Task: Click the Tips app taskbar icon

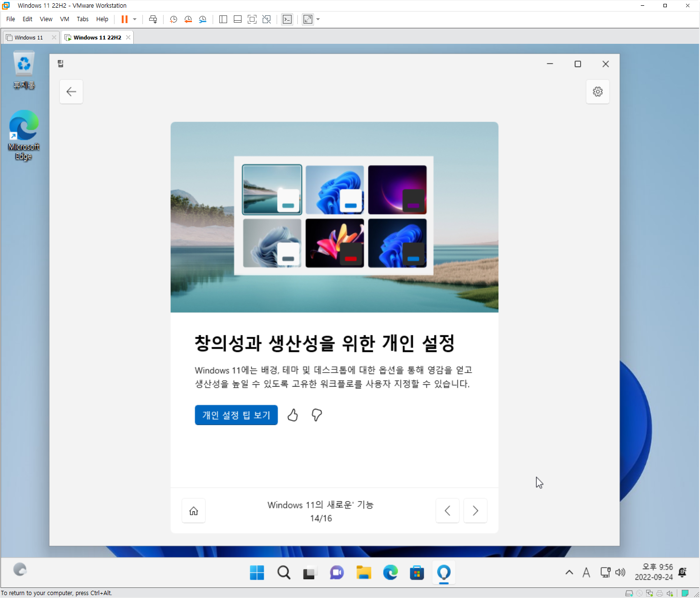Action: point(444,572)
